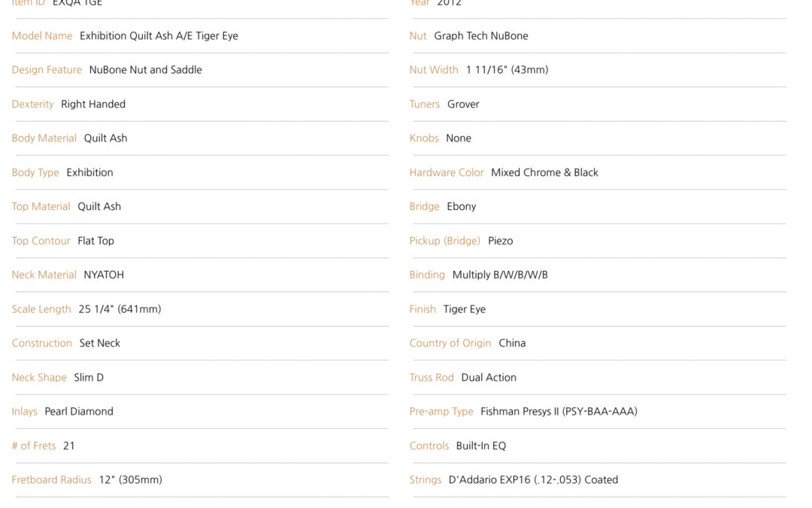Select the Exhibition Quilt Ash A/E Tiger Eye text

coord(159,36)
